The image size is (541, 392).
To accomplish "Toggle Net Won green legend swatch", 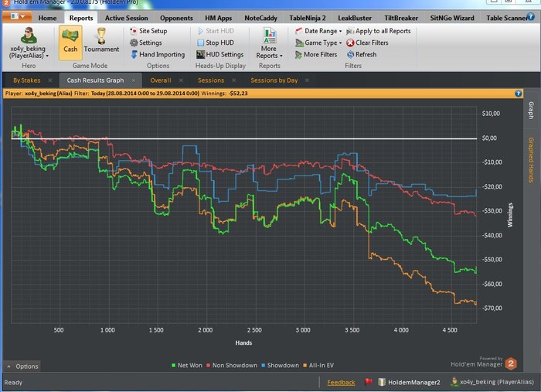I will 174,366.
